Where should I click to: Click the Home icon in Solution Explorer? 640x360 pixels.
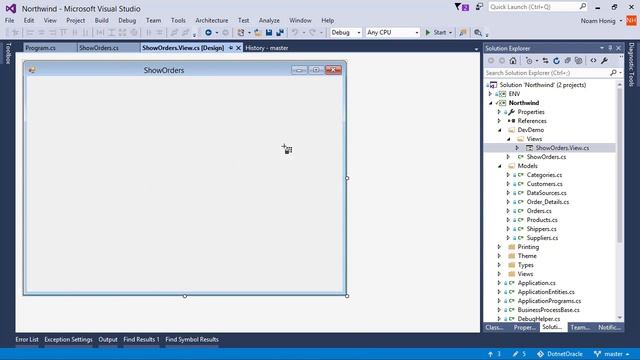[x=513, y=60]
